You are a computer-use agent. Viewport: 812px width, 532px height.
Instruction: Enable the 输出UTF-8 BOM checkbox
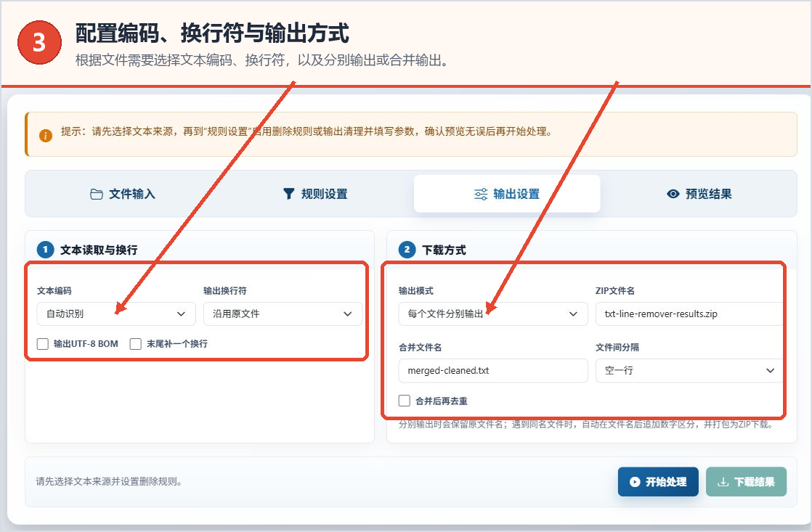tap(43, 344)
